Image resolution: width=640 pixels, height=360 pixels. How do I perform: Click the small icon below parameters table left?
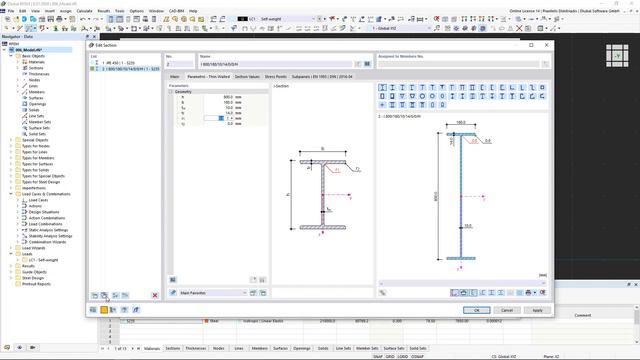tap(173, 280)
